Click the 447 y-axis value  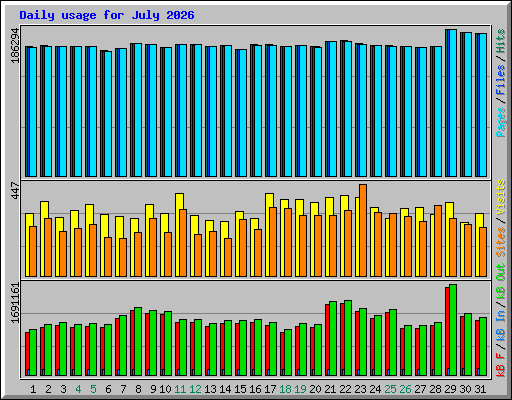15,190
